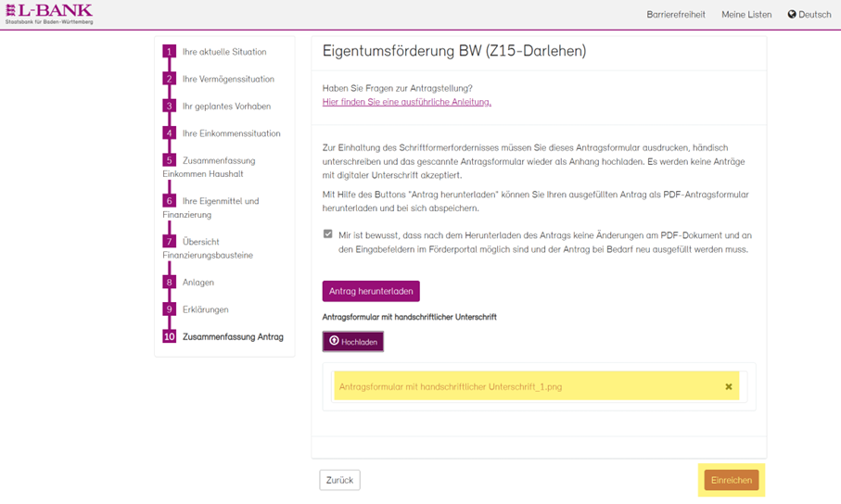Image resolution: width=841 pixels, height=504 pixels.
Task: Open step 9 Erklärungen
Action: coord(205,309)
